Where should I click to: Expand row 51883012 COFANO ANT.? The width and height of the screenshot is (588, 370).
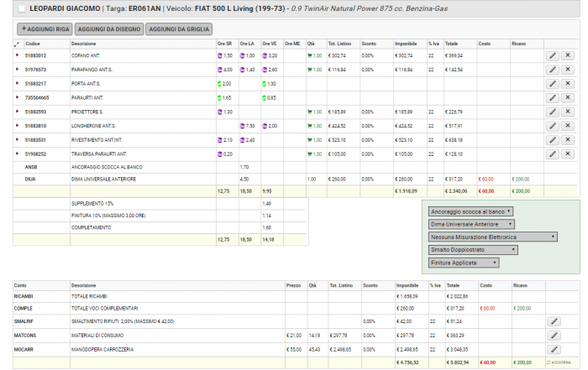pos(17,55)
